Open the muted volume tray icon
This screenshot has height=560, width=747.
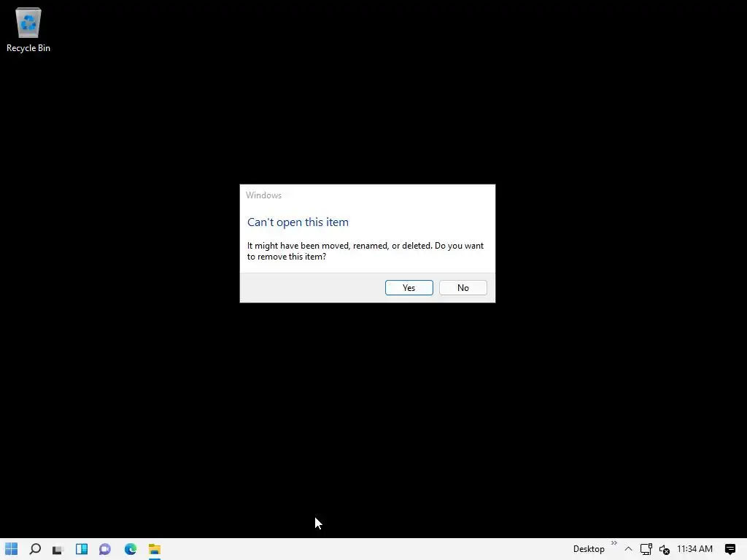pyautogui.click(x=664, y=550)
